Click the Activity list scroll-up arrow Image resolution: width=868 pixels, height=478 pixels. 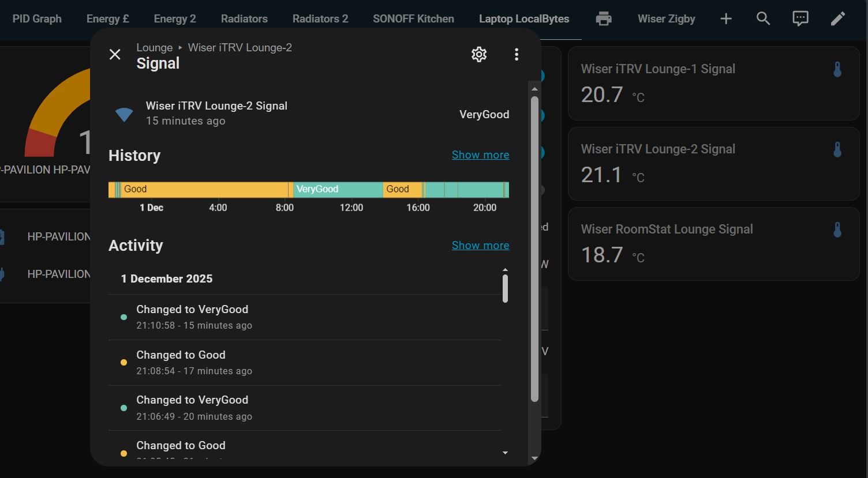coord(505,270)
